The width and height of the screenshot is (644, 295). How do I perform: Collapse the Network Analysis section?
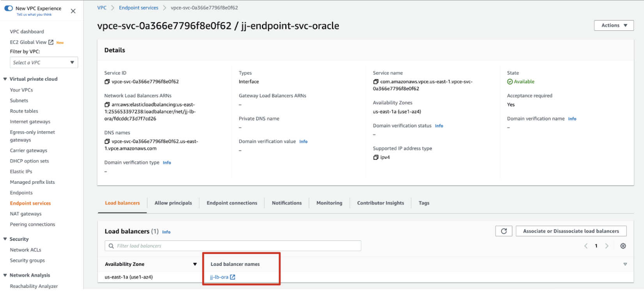(x=5, y=275)
